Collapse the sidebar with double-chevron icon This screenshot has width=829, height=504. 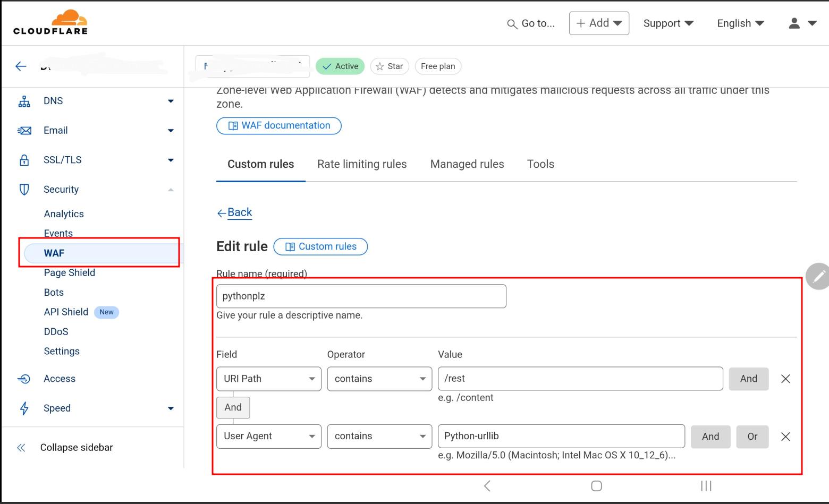[x=21, y=448]
